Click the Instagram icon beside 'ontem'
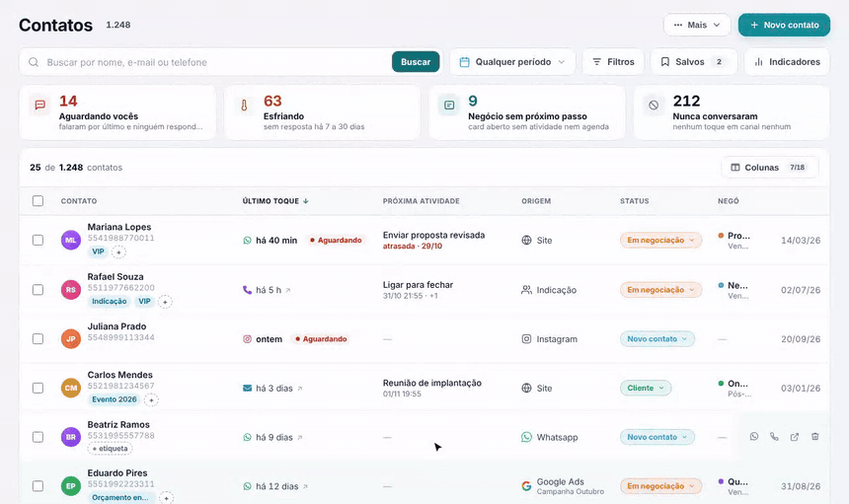 point(247,339)
